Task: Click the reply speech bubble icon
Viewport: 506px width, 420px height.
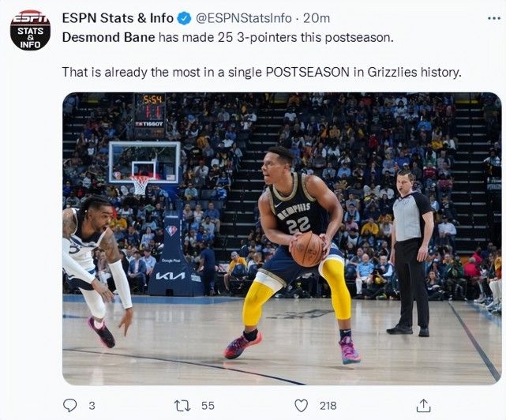Action: [x=69, y=405]
